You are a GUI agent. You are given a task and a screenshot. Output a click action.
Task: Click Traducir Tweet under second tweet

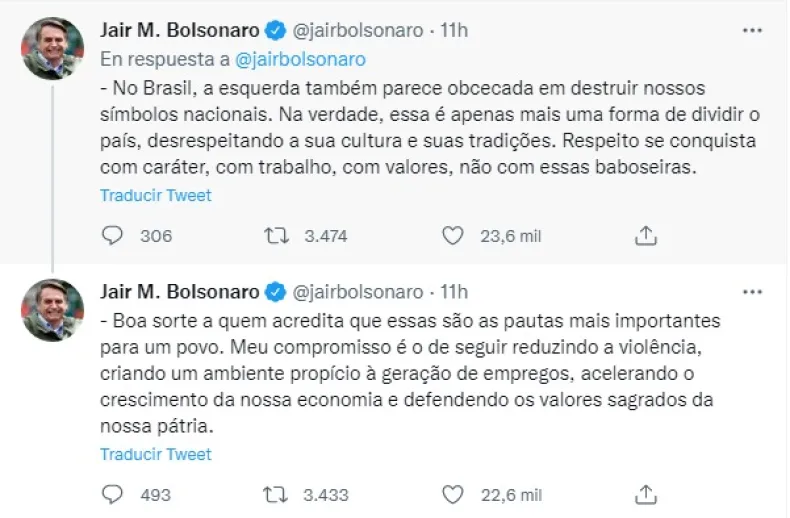point(156,454)
